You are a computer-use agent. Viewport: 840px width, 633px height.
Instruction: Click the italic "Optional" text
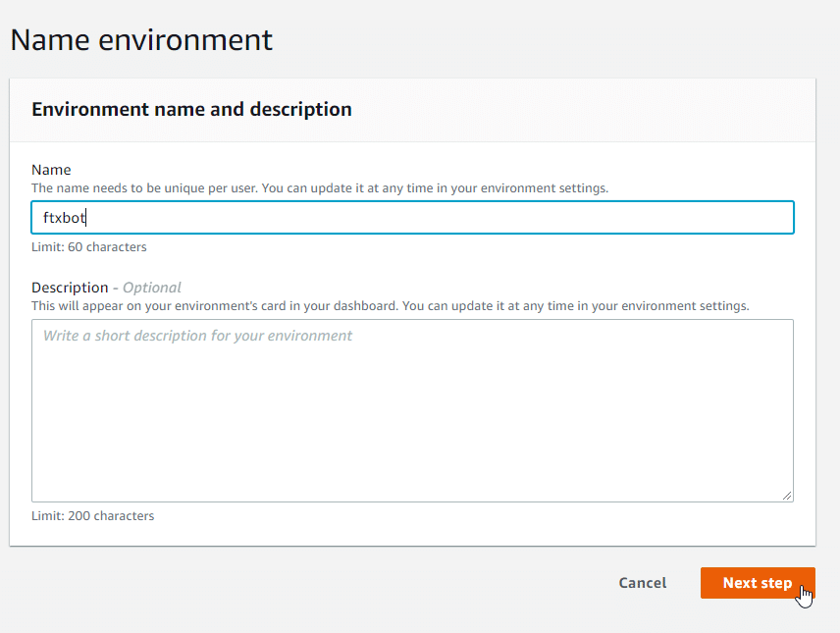(152, 288)
